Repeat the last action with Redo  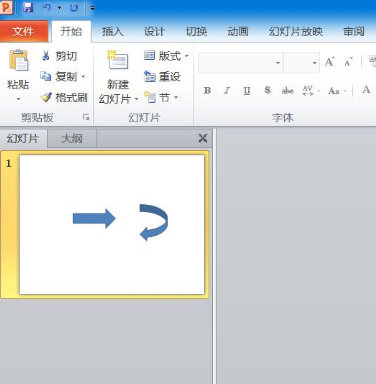74,7
